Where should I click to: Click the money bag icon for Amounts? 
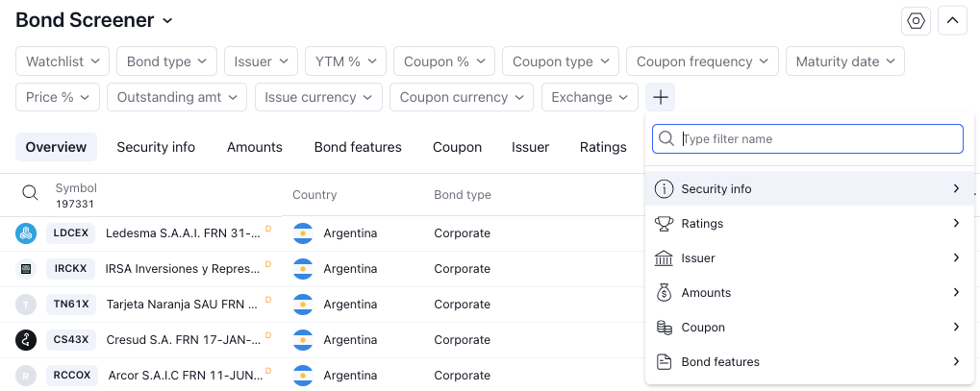pyautogui.click(x=664, y=293)
